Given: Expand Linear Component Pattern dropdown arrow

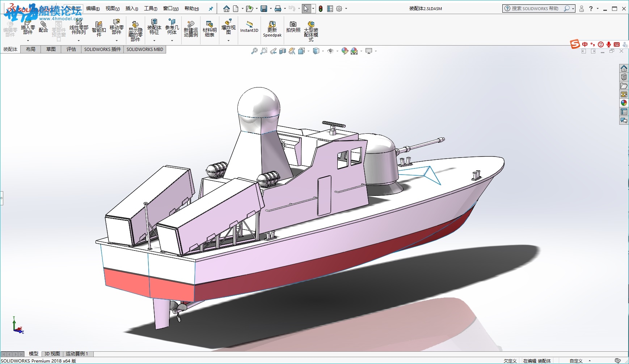Looking at the screenshot, I should click(79, 40).
